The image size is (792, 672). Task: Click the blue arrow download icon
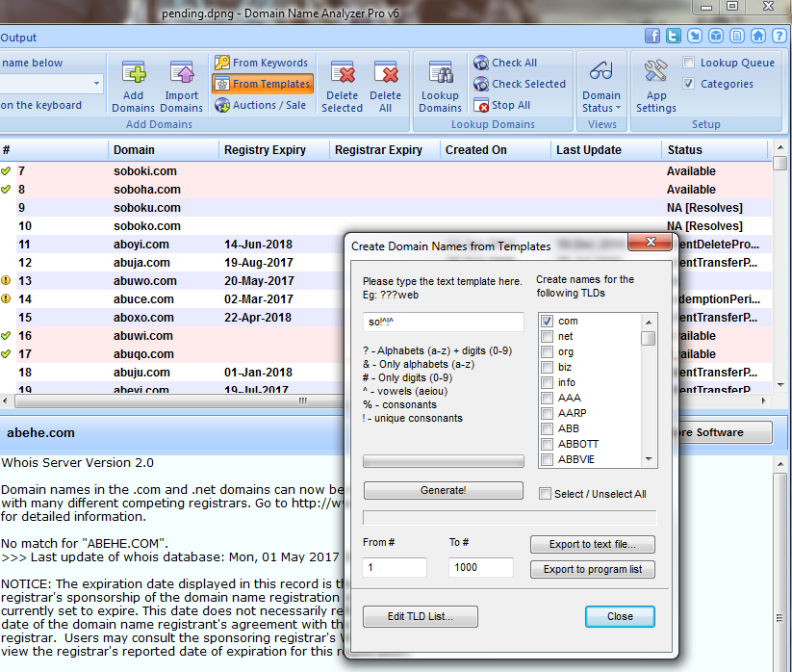tap(695, 36)
